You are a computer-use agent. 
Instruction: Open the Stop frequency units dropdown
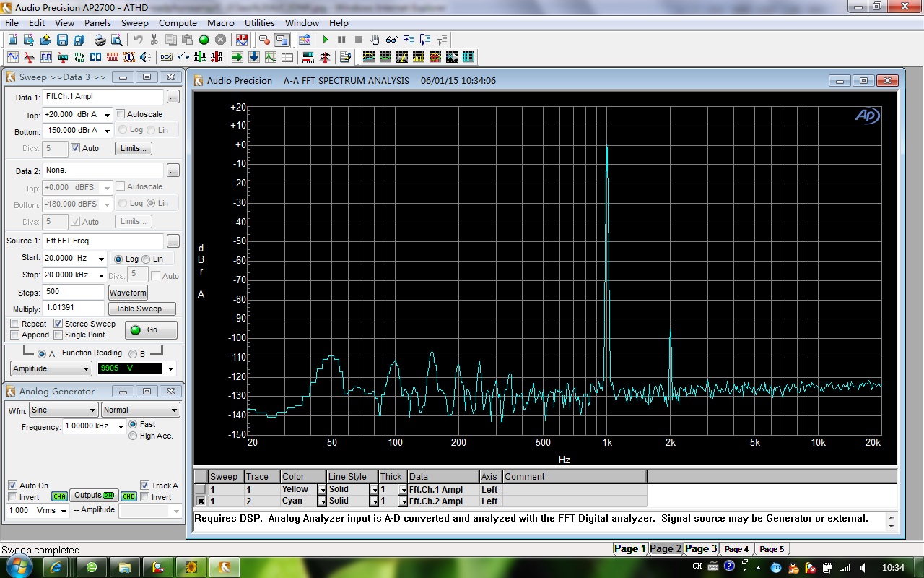(101, 275)
